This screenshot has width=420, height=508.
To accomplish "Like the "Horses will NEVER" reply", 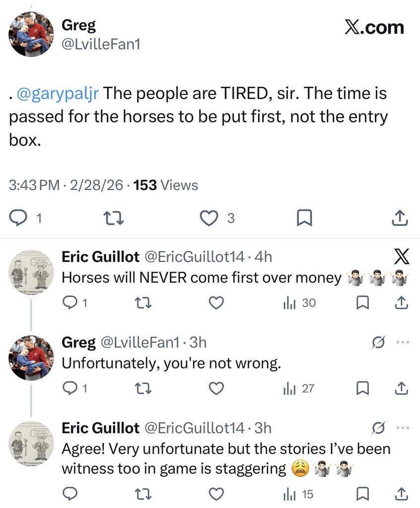I will point(216,303).
